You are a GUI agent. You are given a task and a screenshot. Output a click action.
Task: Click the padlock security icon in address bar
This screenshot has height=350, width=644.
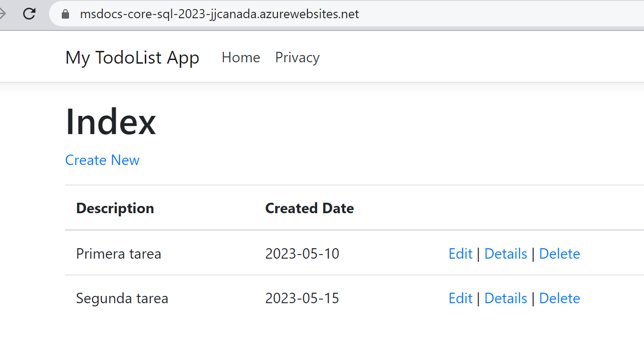(x=64, y=14)
